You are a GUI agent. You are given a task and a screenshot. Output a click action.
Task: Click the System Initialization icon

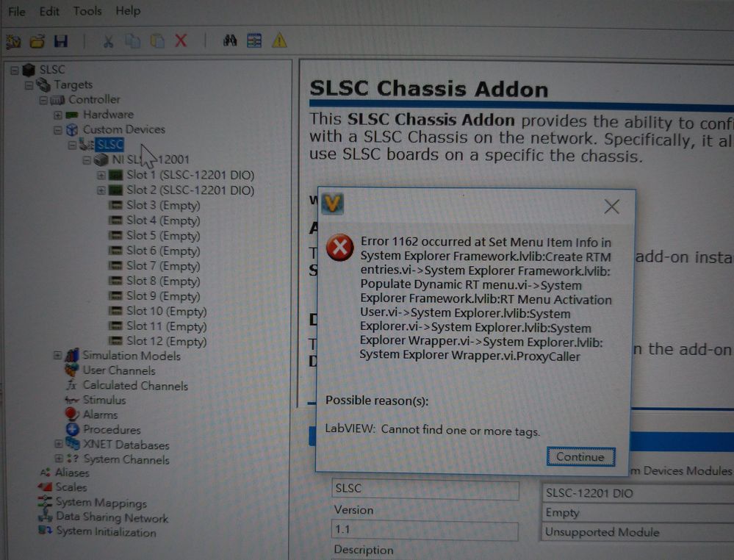pyautogui.click(x=46, y=531)
